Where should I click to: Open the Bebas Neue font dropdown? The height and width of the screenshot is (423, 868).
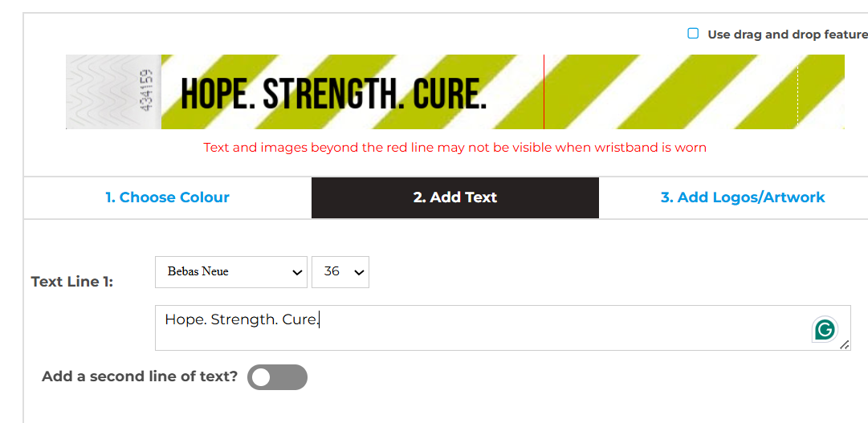point(230,272)
